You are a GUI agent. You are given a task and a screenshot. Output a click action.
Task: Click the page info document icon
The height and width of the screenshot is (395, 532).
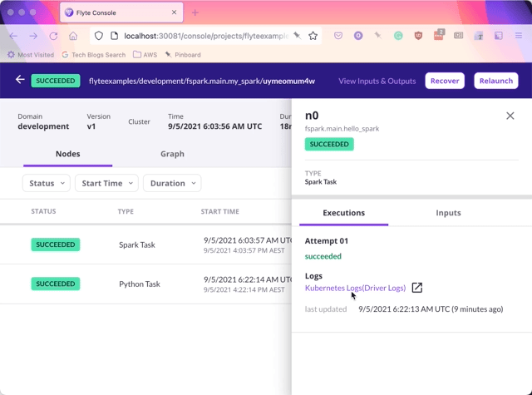[x=115, y=36]
